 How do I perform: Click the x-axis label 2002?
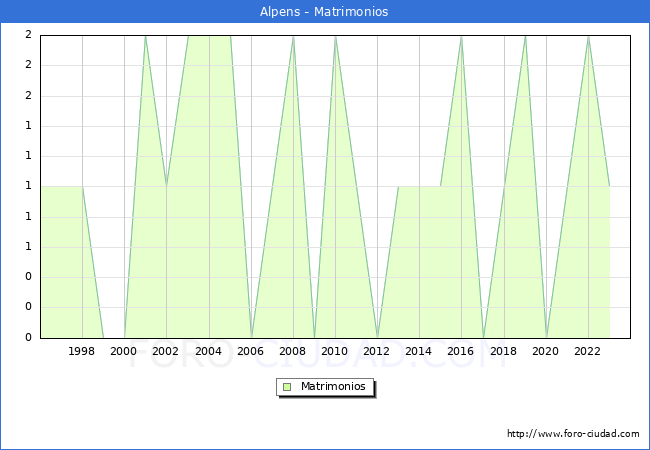pyautogui.click(x=165, y=351)
